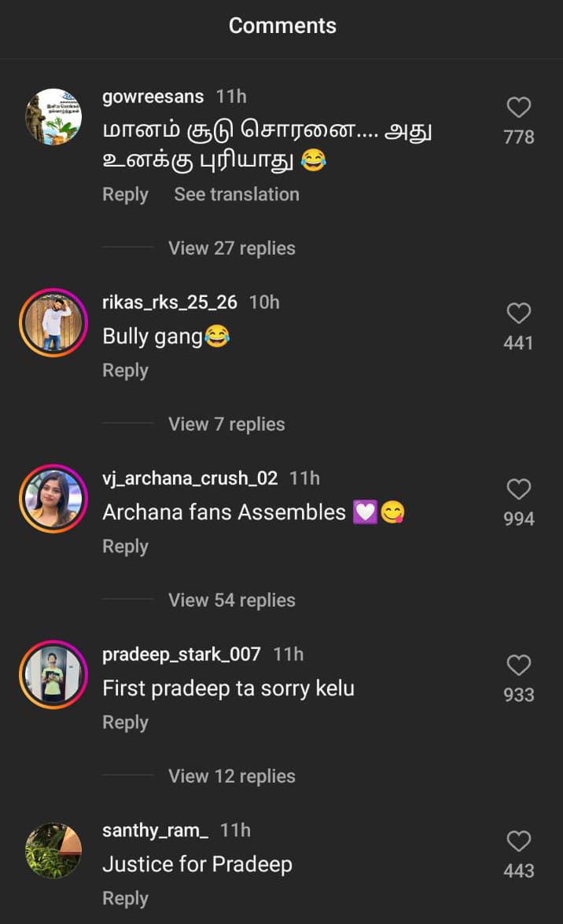Screen dimensions: 563x924
Task: Expand View 12 replies
Action: pyautogui.click(x=231, y=776)
